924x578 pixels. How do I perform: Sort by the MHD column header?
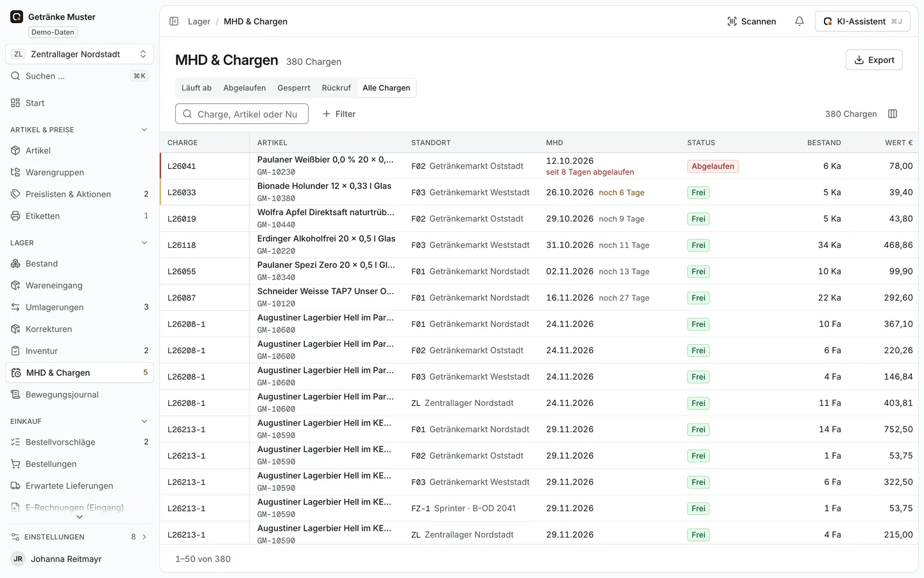[x=554, y=143]
